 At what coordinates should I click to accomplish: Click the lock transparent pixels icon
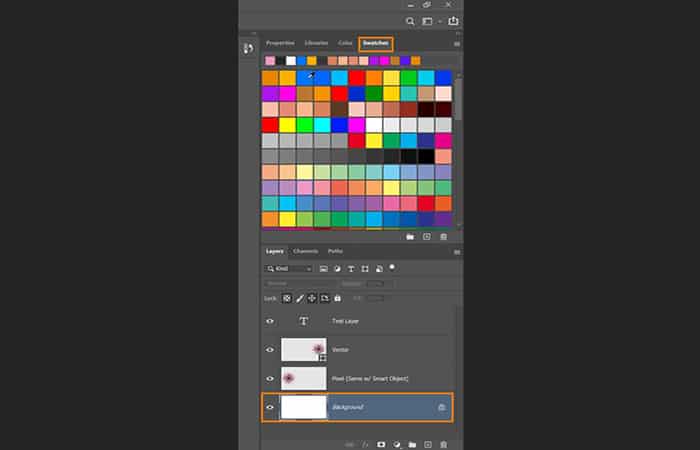pos(286,298)
